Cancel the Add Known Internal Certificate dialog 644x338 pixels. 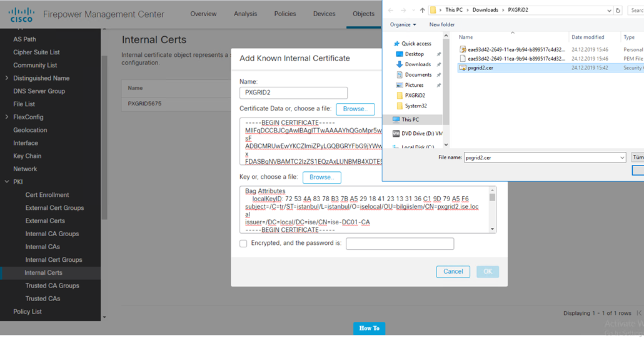453,272
